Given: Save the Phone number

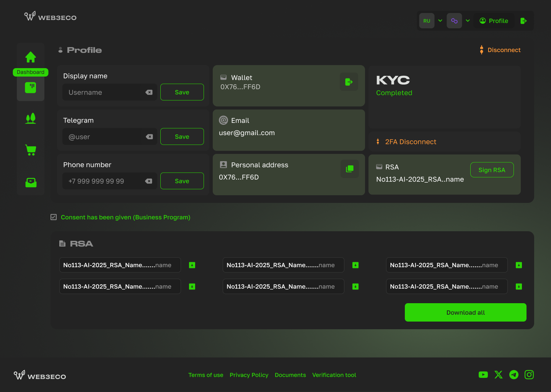Looking at the screenshot, I should (182, 181).
